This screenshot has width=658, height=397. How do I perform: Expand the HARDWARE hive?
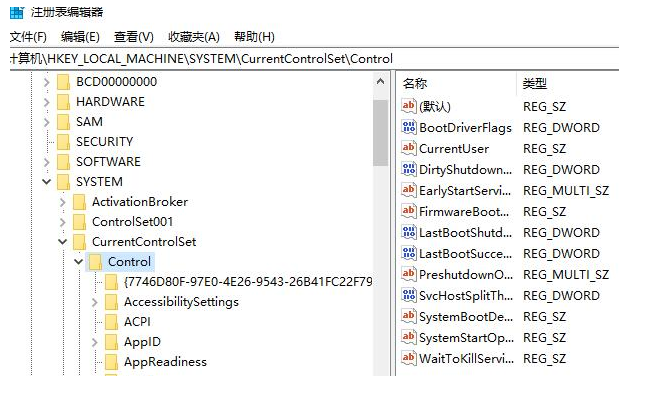(x=47, y=102)
